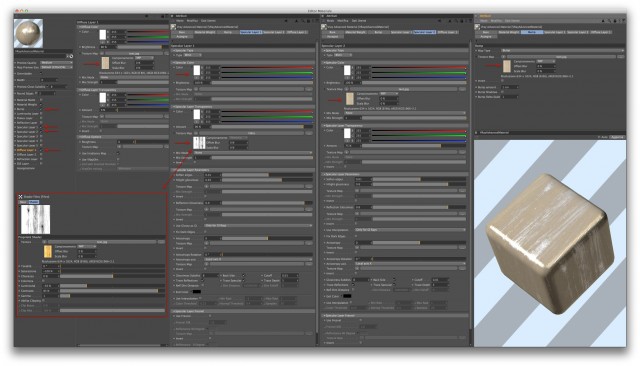640x366 pixels.
Task: Select Luminosity Layer row in channel list
Action: point(27,113)
